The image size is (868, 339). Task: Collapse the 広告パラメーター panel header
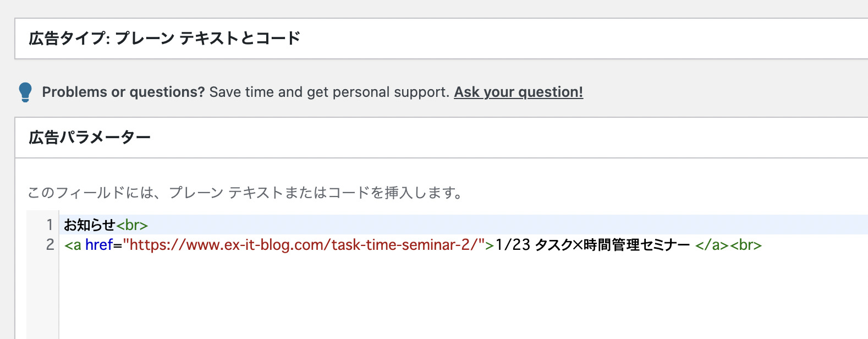coord(441,138)
